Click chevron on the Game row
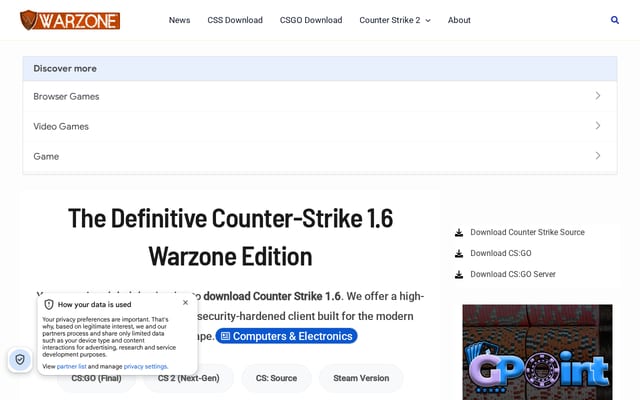This screenshot has width=640, height=400. 598,156
